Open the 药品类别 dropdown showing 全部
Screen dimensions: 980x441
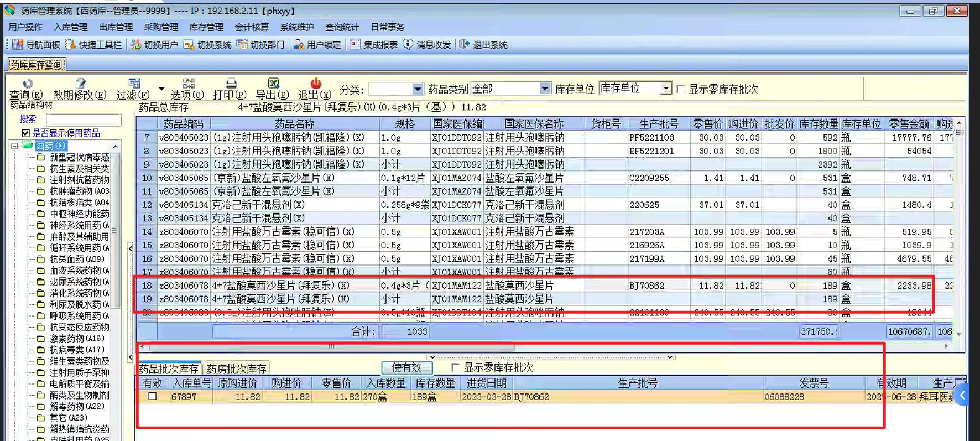(545, 89)
